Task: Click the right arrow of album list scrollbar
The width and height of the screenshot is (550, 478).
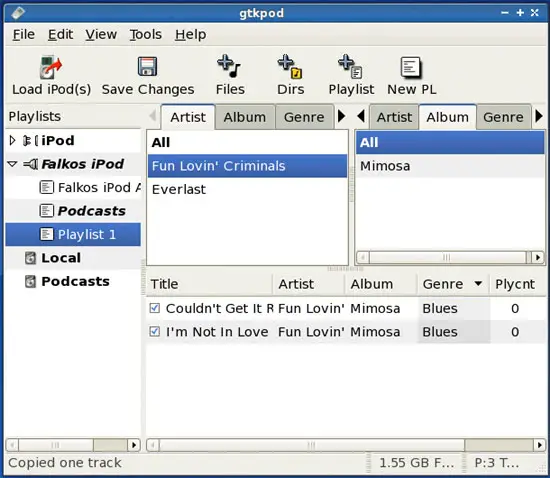Action: (x=538, y=257)
